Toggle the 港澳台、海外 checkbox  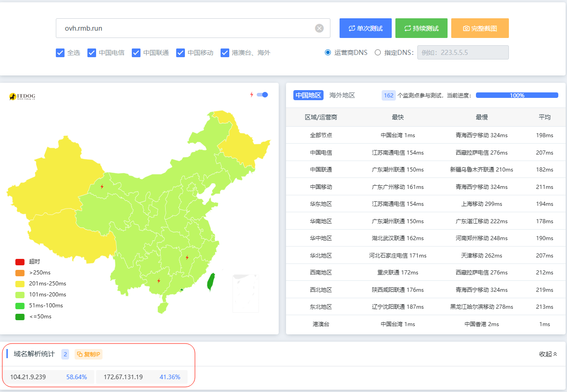tap(225, 53)
